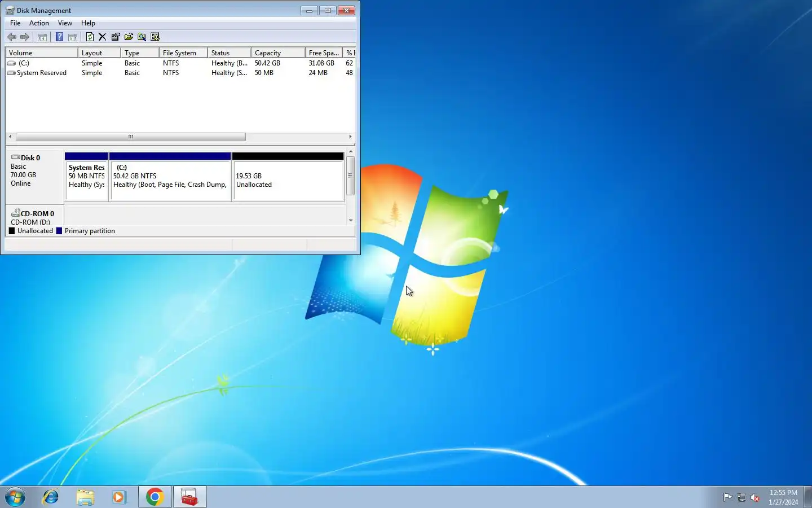
Task: Launch Internet Explorer from the taskbar
Action: 51,497
